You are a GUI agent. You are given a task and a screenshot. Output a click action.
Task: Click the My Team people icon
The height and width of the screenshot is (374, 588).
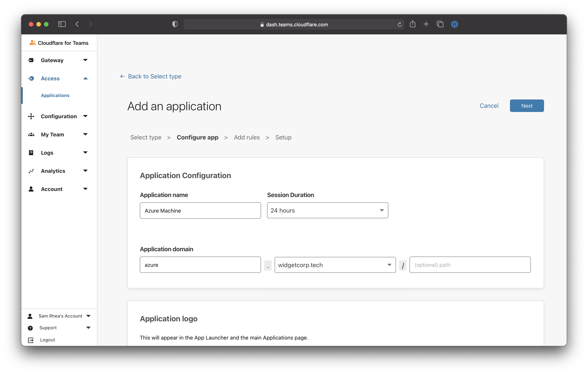[x=31, y=134]
